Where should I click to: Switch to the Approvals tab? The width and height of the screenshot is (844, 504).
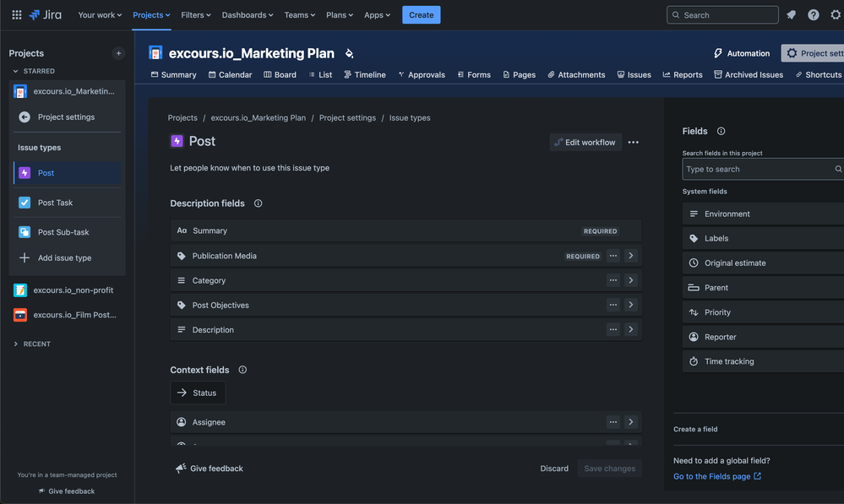[421, 75]
